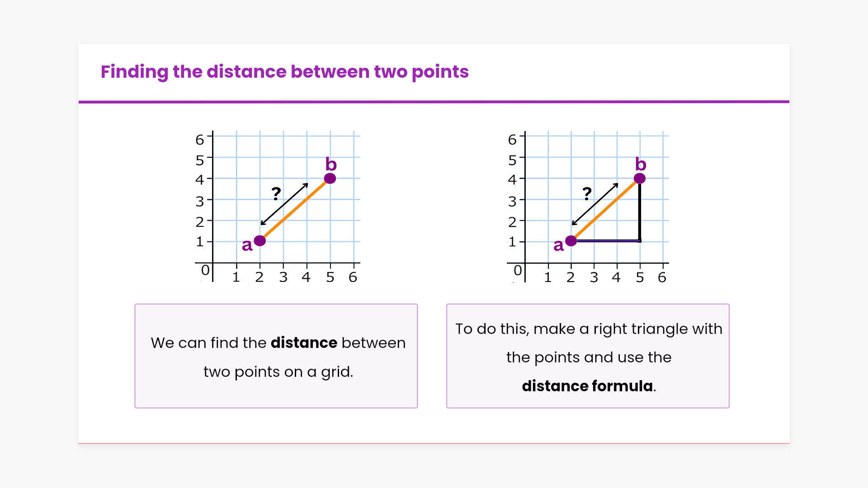
Task: Click the origin label 0 on left graph
Action: 205,270
